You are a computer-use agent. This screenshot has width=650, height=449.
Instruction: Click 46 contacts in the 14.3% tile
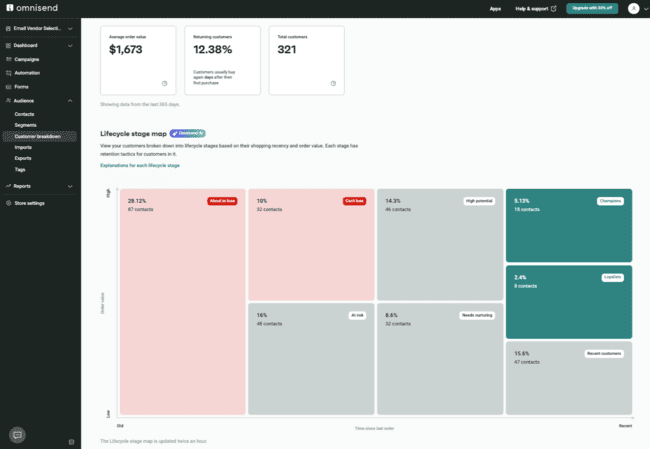[x=398, y=209]
